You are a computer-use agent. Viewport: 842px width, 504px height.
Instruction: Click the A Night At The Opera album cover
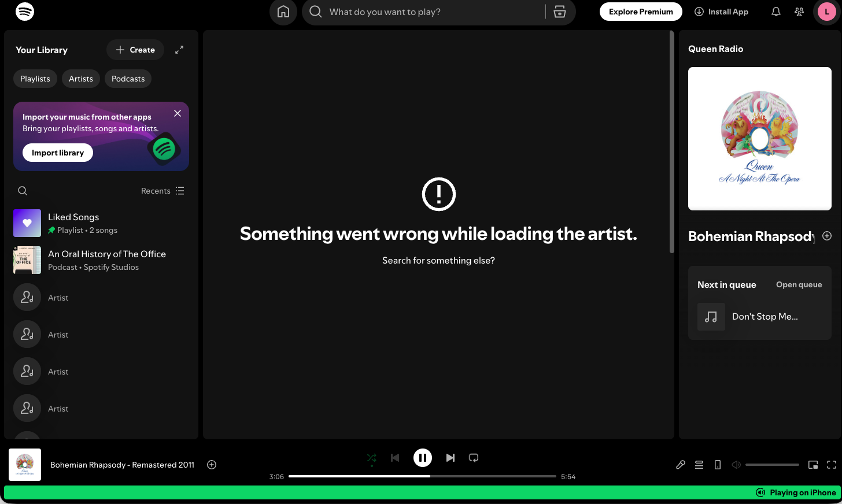(x=760, y=139)
